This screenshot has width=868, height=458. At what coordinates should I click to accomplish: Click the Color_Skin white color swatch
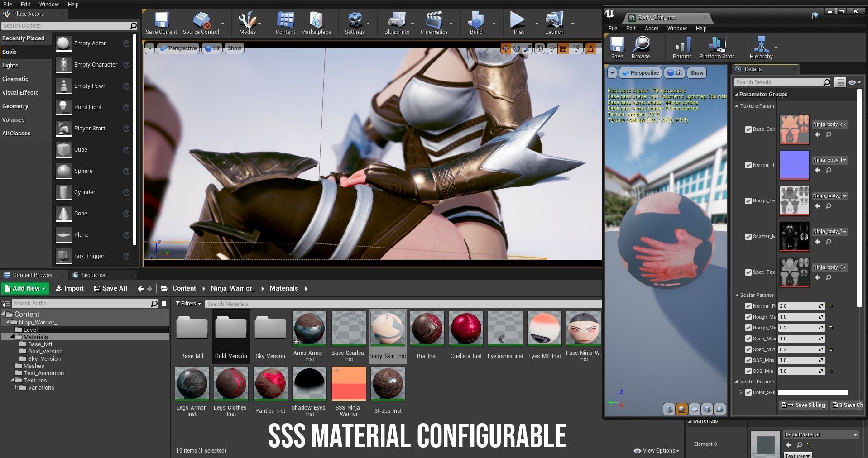pyautogui.click(x=813, y=392)
